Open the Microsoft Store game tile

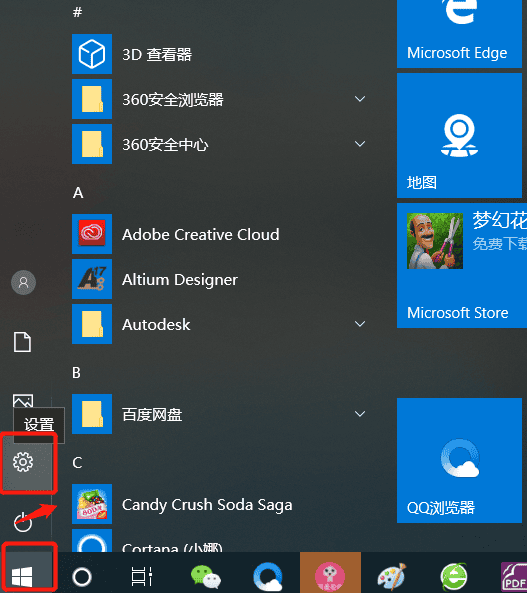tap(462, 265)
